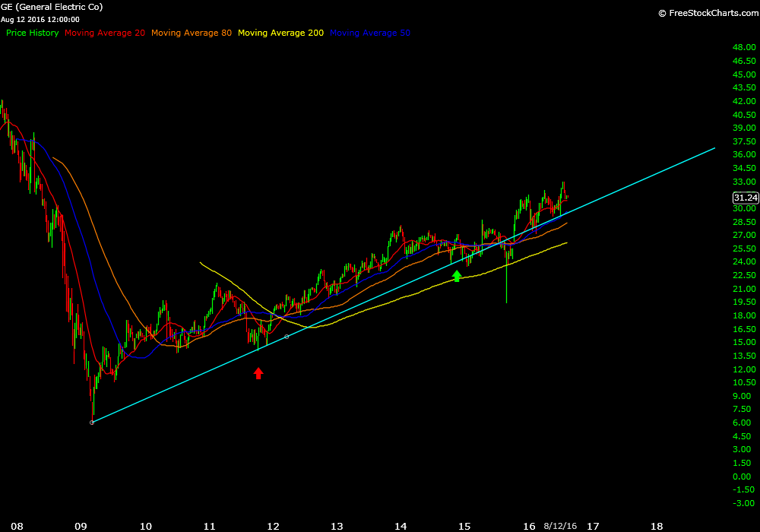The image size is (760, 532).
Task: Click the green up arrow marker
Action: 457,276
